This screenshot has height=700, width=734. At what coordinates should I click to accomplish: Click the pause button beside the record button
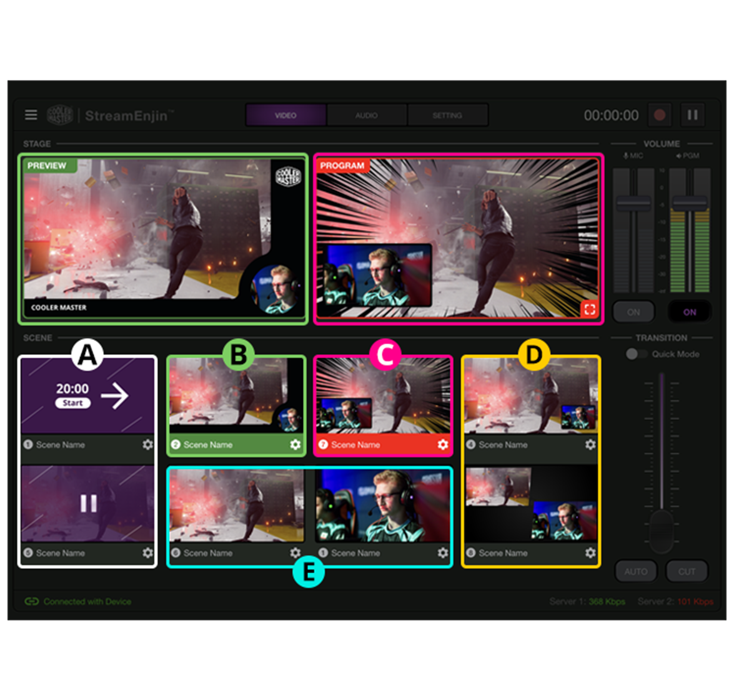pyautogui.click(x=692, y=115)
